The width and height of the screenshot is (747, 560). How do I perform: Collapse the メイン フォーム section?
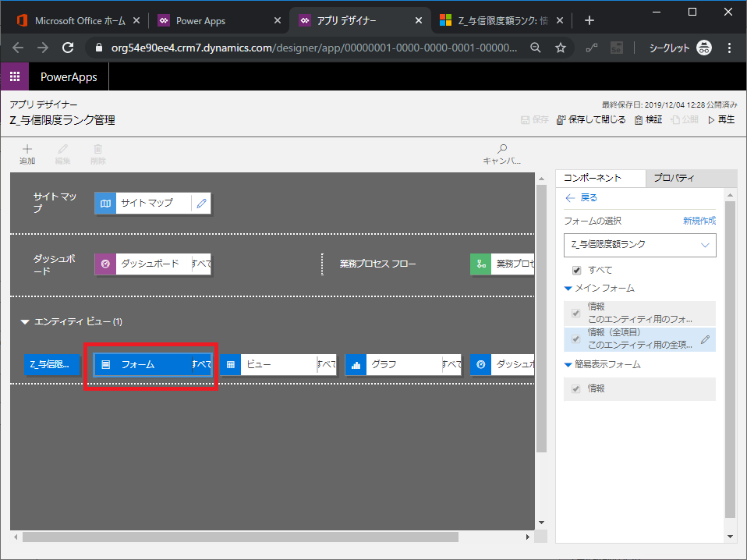pyautogui.click(x=568, y=289)
